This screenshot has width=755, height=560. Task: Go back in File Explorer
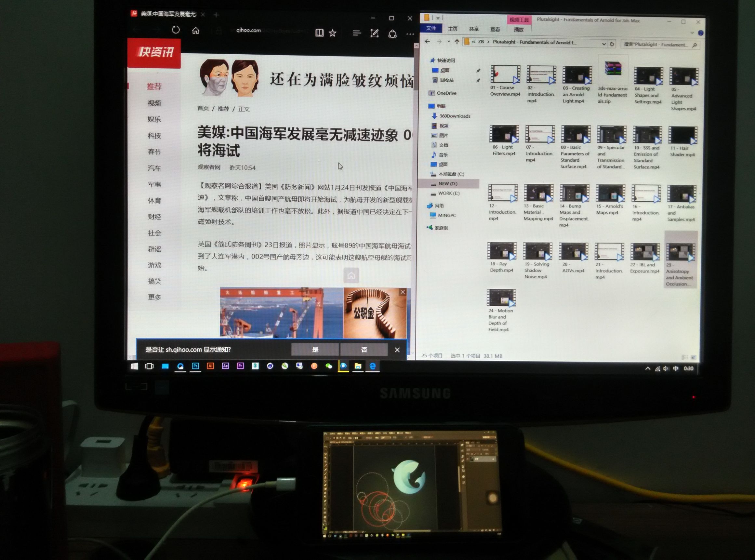point(427,41)
